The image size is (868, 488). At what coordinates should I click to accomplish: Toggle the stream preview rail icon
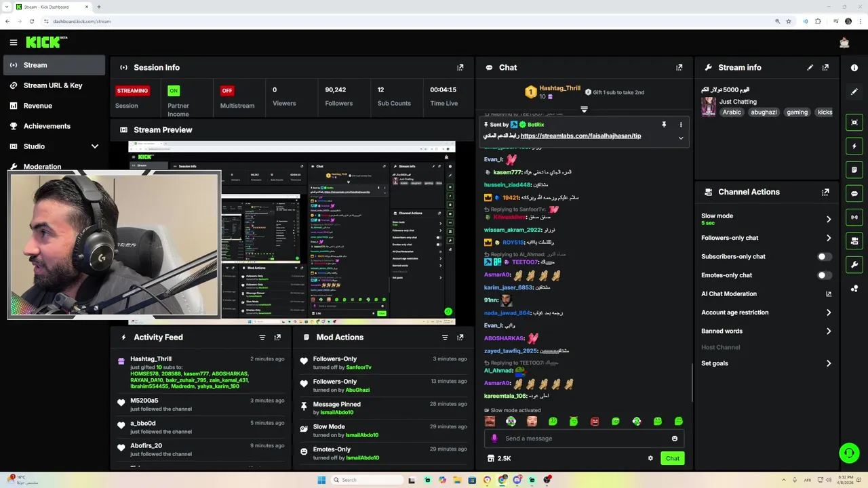[854, 123]
